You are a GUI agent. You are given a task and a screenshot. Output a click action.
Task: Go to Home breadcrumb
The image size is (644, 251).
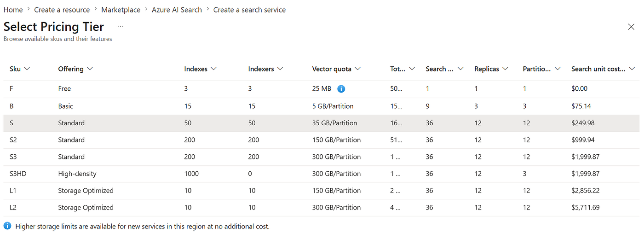click(13, 10)
